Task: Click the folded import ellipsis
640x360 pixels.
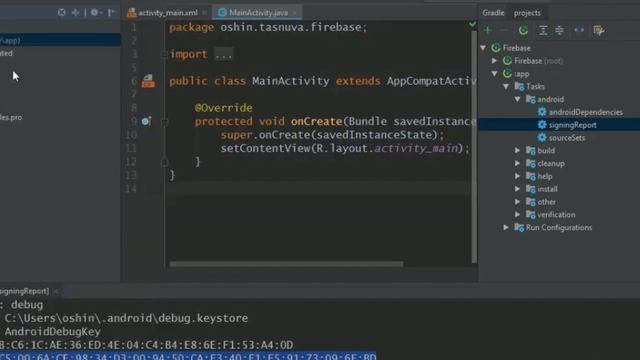Action: click(224, 54)
